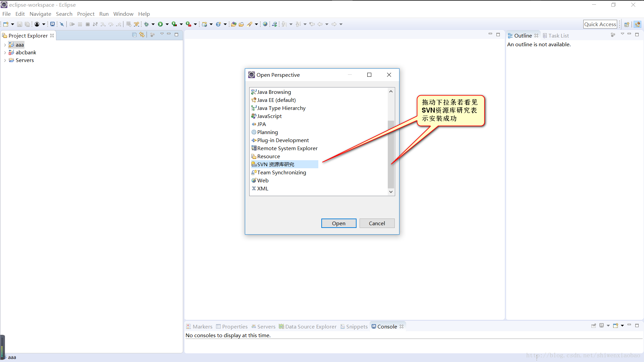Click the Run with coverage toolbar icon
Screen dimensions: 644x362
174,24
